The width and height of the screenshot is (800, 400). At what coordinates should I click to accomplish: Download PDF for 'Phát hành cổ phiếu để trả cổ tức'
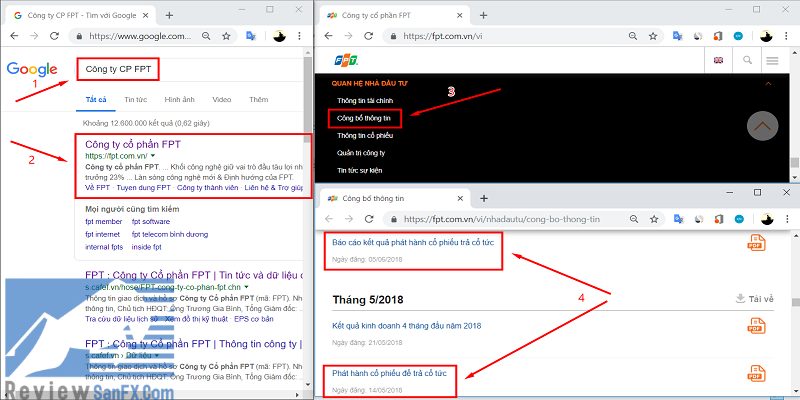756,373
